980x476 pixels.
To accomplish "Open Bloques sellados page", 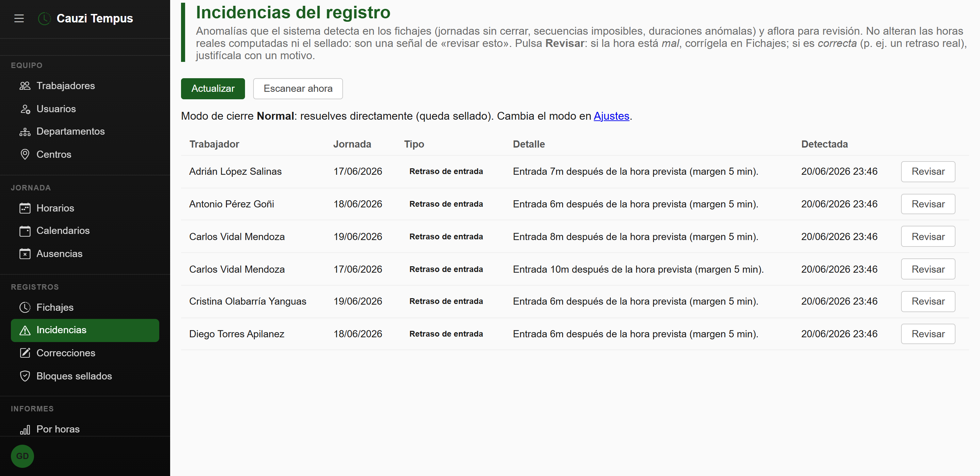I will click(85, 376).
